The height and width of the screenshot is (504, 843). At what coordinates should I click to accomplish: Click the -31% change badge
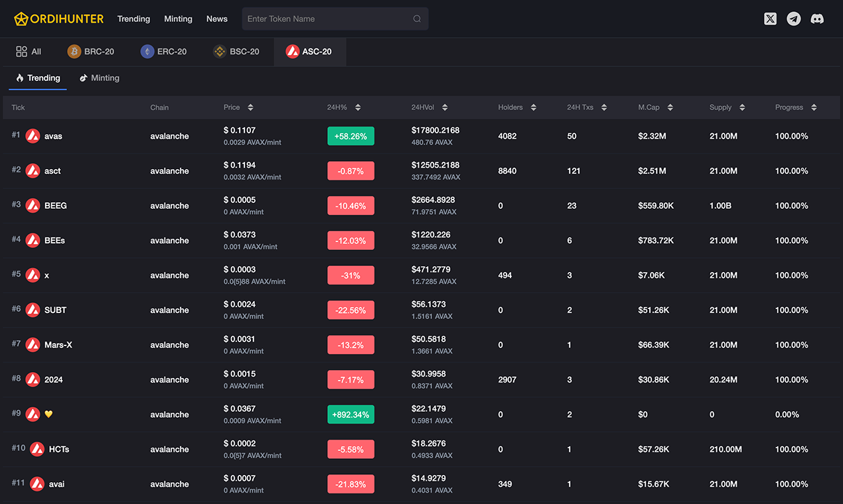(350, 275)
